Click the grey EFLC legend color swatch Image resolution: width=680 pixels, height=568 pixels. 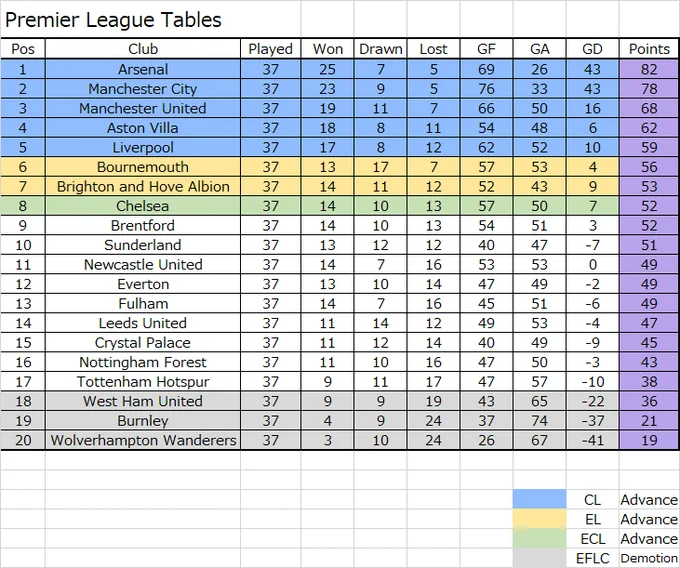coord(539,558)
